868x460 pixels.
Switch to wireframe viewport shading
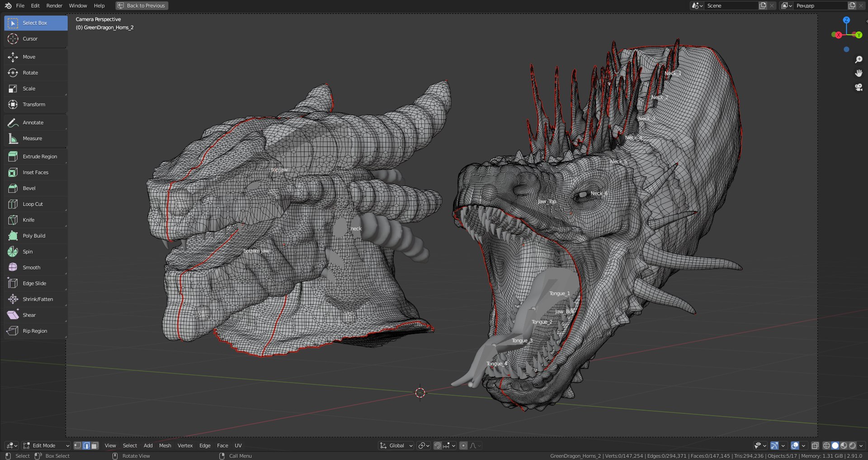[x=826, y=446]
